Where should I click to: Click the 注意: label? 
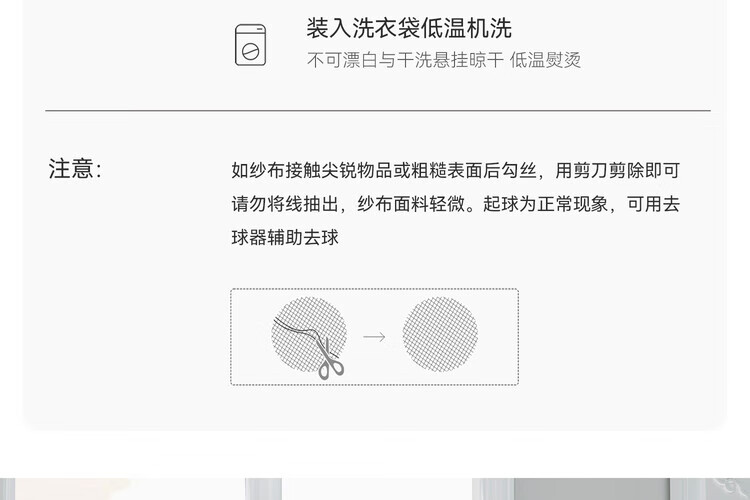point(75,169)
